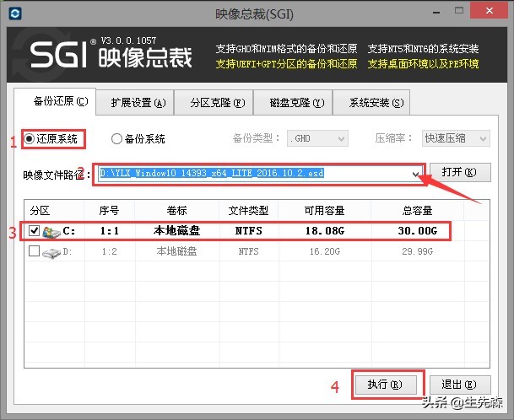Uncheck the C: partition checkbox

click(34, 230)
